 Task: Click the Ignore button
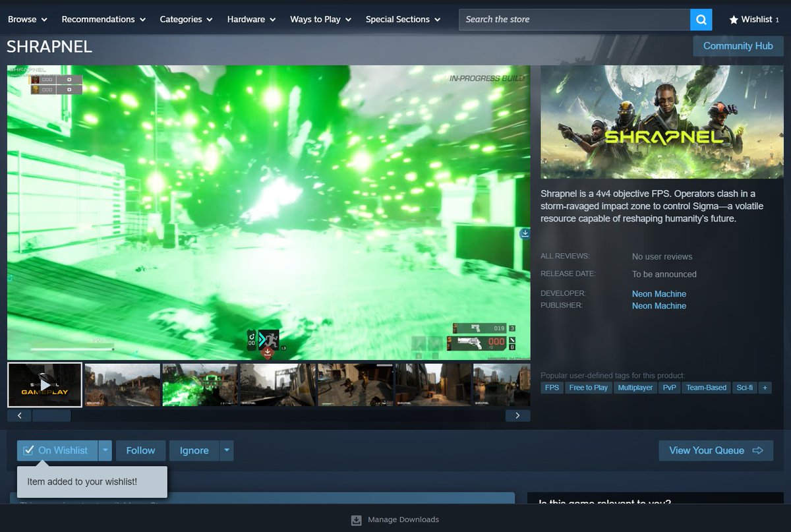pyautogui.click(x=194, y=450)
